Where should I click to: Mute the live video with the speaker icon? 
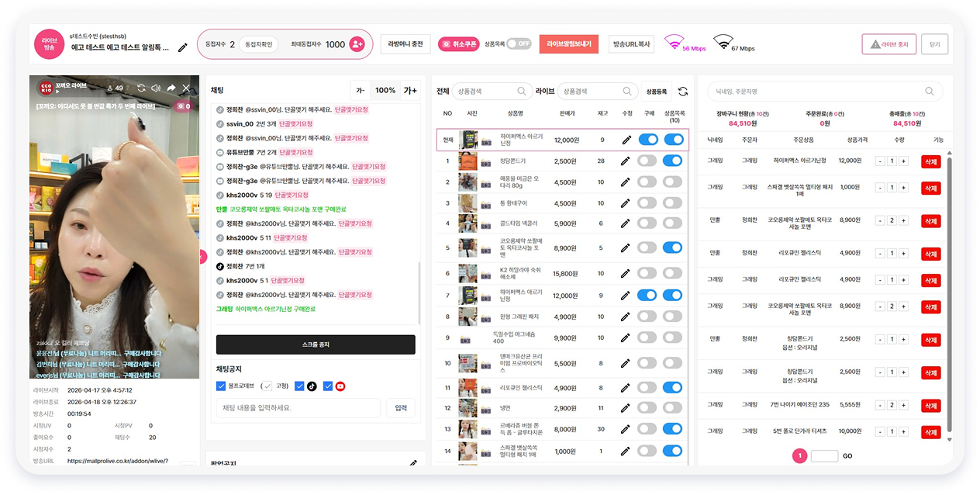(x=156, y=88)
